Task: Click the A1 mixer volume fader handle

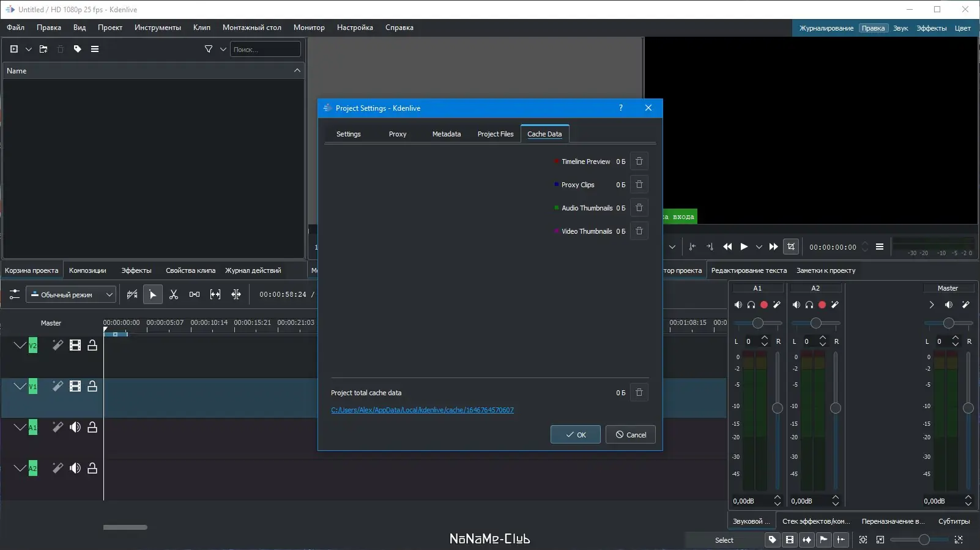Action: 778,408
